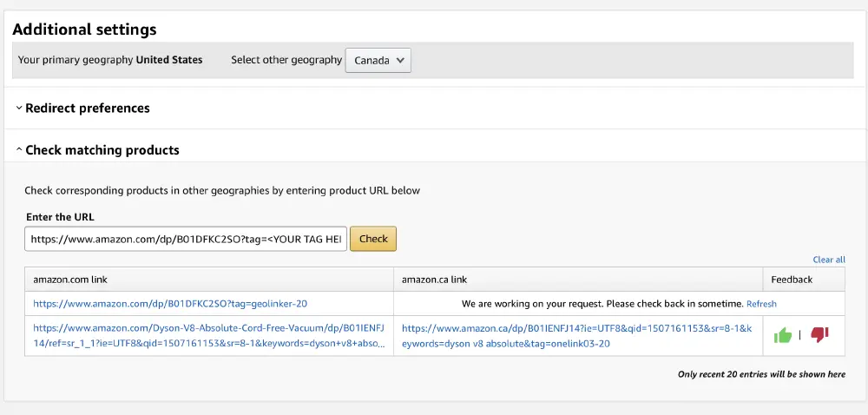Click the Feedback column header
Screen dimensions: 868x415
[x=792, y=280]
